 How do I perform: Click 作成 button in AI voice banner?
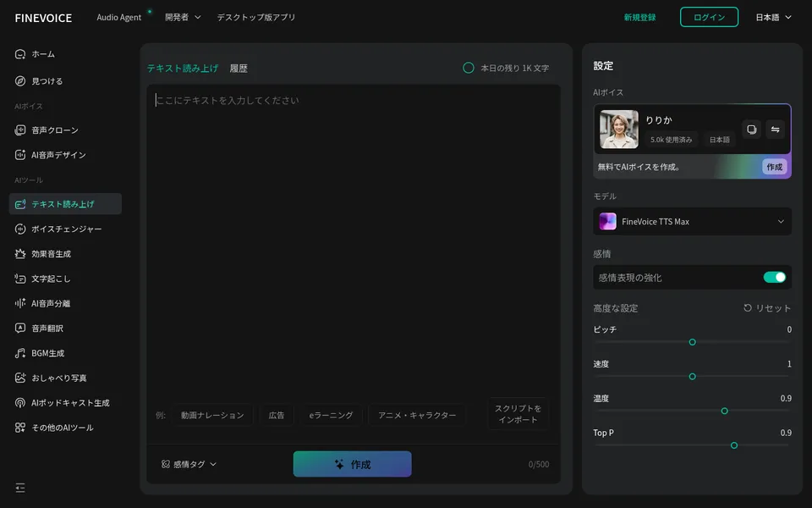[774, 167]
